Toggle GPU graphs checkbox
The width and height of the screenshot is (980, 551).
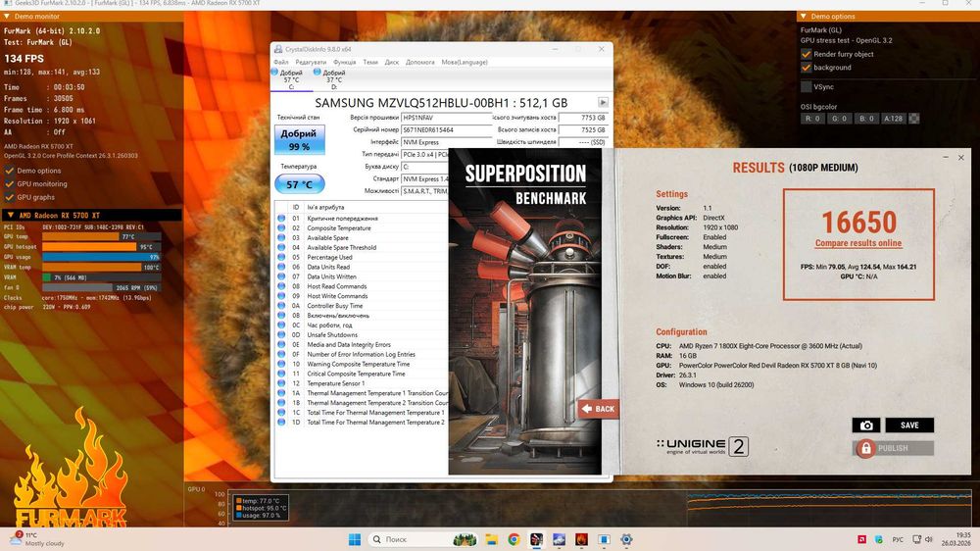[10, 197]
